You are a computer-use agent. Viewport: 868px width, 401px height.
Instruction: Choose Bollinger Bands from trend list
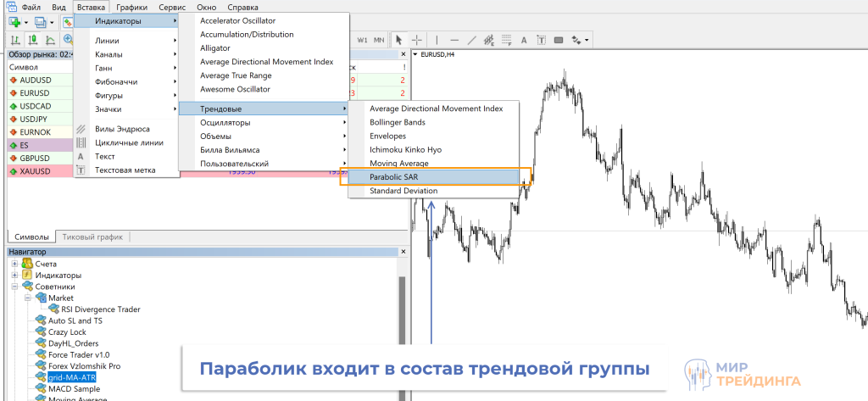pos(433,122)
